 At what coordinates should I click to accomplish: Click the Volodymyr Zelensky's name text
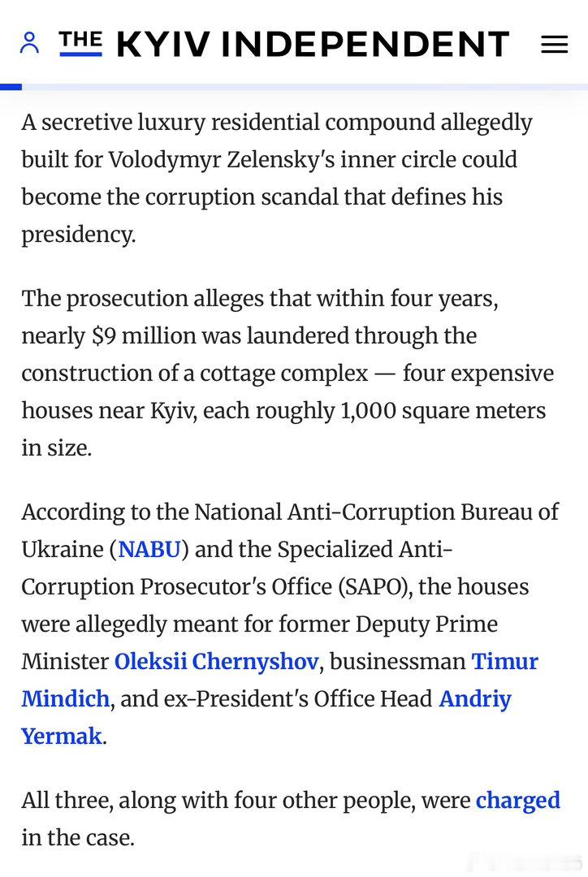[221, 159]
